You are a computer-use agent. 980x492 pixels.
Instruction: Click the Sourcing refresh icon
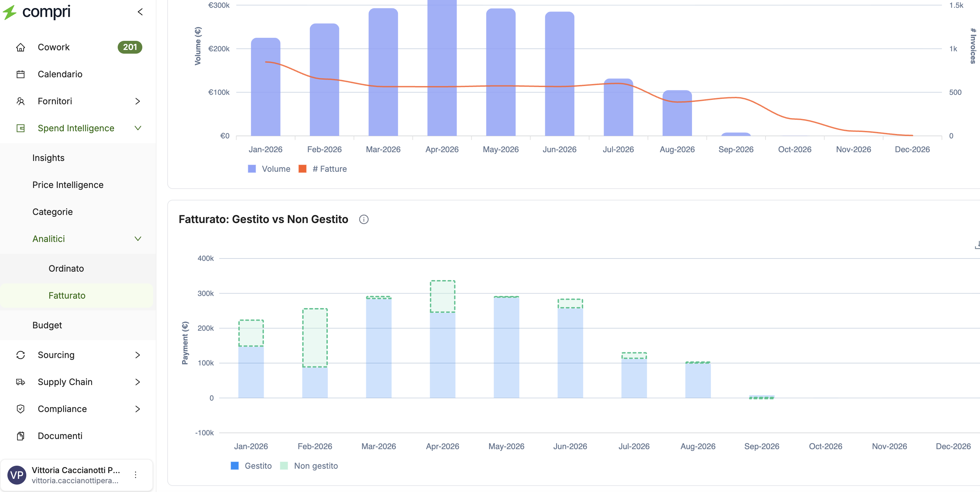[21, 355]
